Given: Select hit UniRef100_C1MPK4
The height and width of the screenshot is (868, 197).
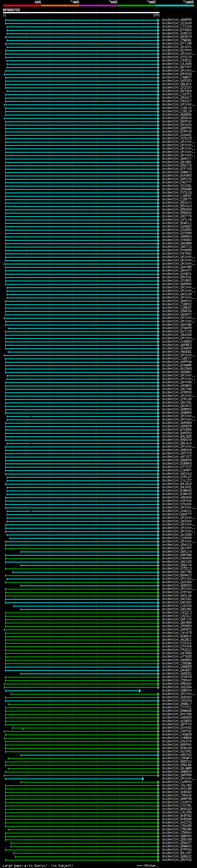Looking at the screenshot, I should click(177, 782).
